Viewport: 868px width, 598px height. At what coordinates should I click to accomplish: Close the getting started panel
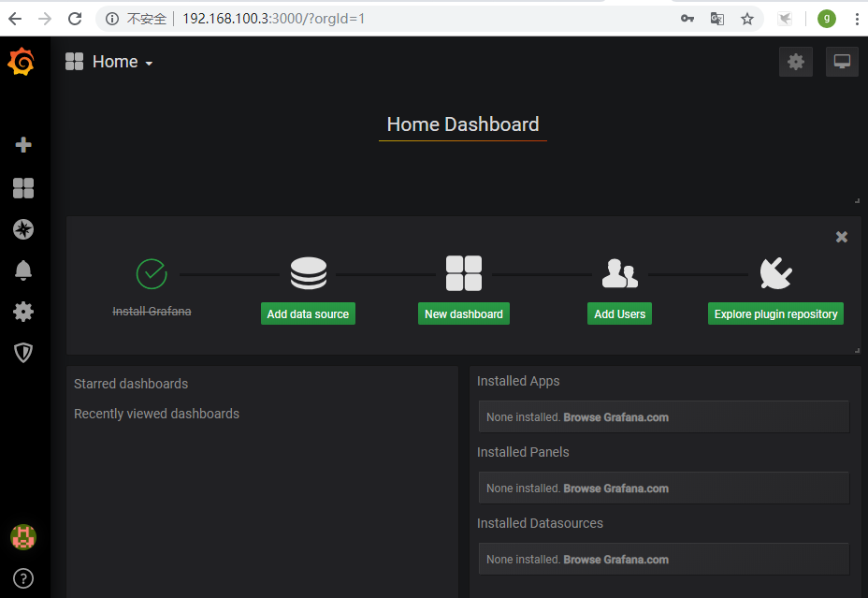[842, 237]
